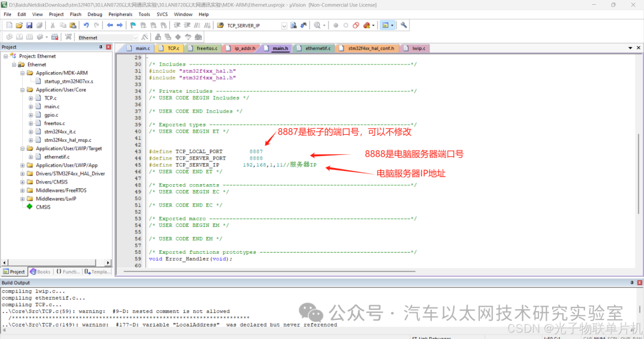This screenshot has width=644, height=339.
Task: Start debug session magnifier icon
Action: point(317,26)
